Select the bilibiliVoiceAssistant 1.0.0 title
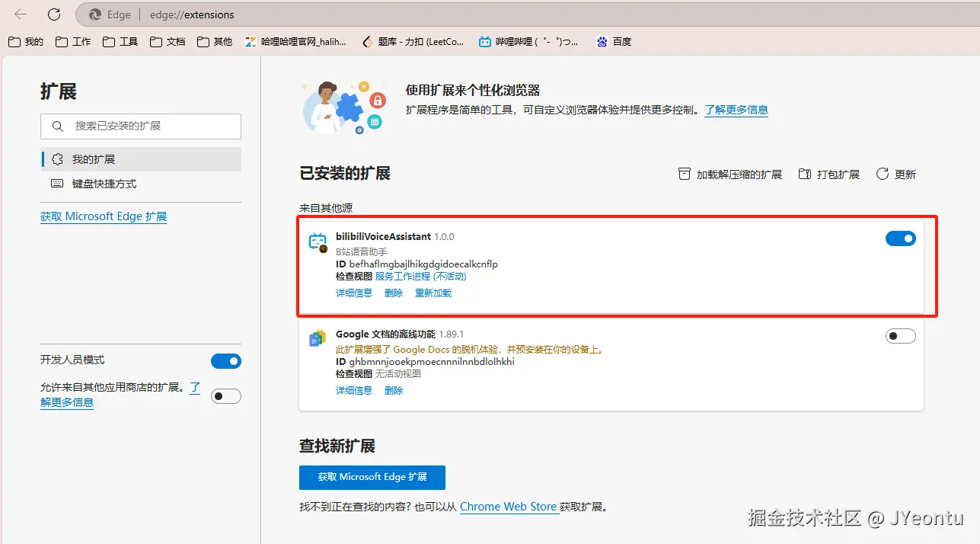The image size is (980, 544). (395, 237)
